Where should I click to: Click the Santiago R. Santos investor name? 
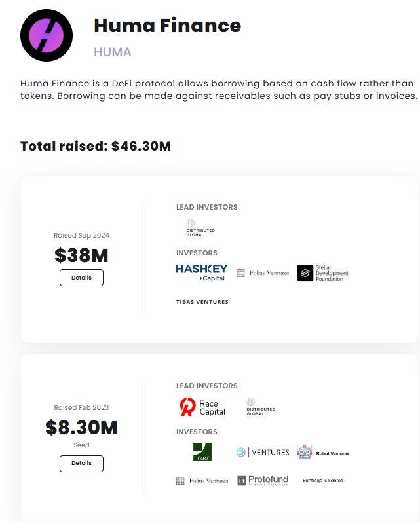(322, 481)
